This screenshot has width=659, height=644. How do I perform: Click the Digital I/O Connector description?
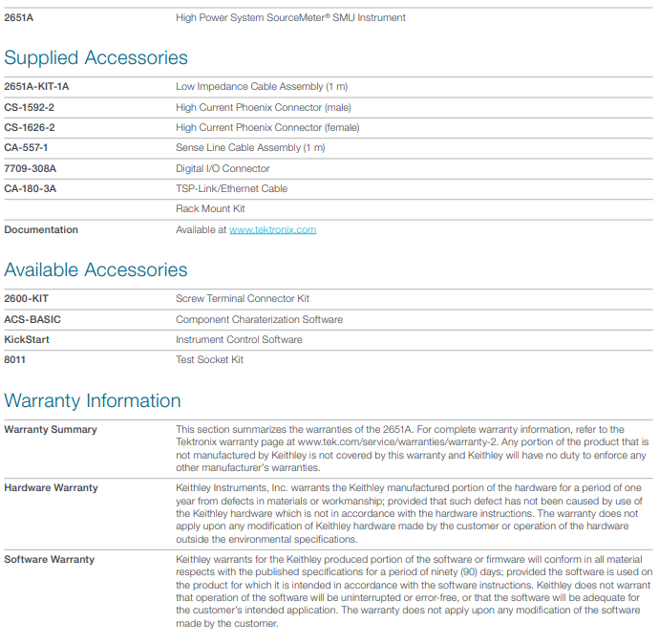(x=223, y=169)
